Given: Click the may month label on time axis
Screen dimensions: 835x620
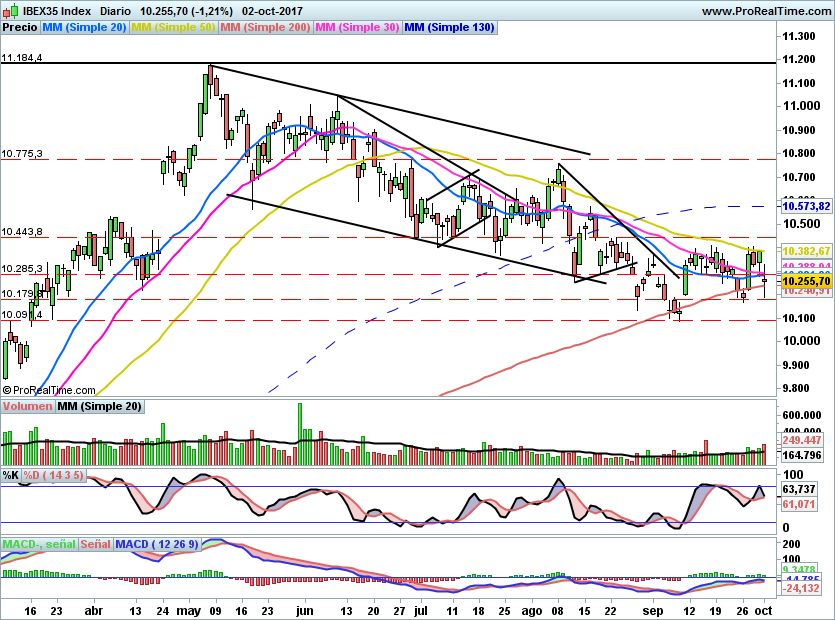Looking at the screenshot, I should (189, 611).
